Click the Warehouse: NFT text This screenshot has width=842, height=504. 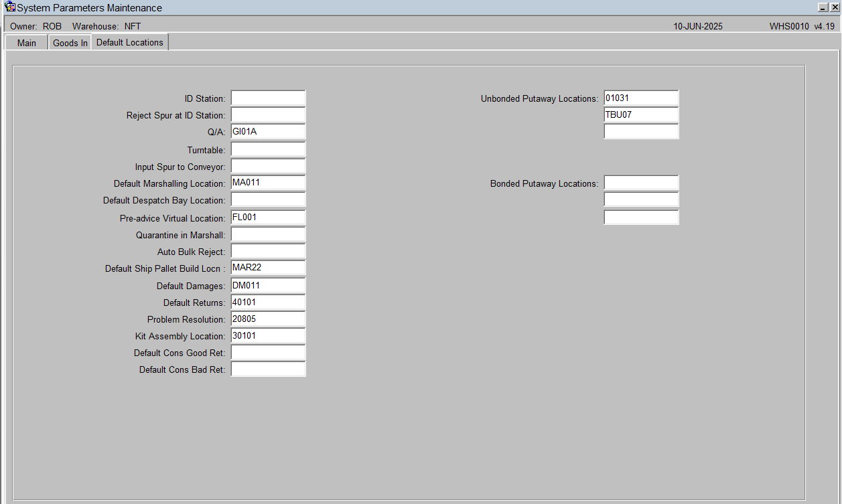[x=107, y=26]
